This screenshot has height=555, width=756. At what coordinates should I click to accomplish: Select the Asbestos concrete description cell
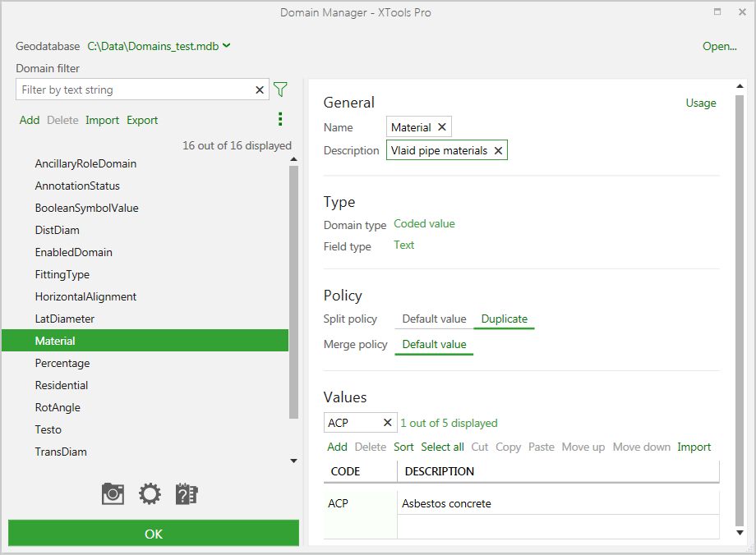point(558,503)
